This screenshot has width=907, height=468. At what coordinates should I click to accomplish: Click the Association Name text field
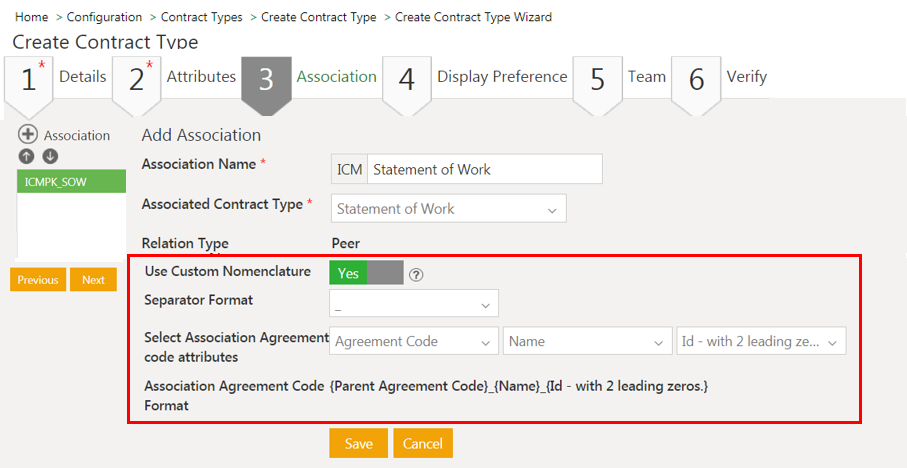pyautogui.click(x=484, y=170)
